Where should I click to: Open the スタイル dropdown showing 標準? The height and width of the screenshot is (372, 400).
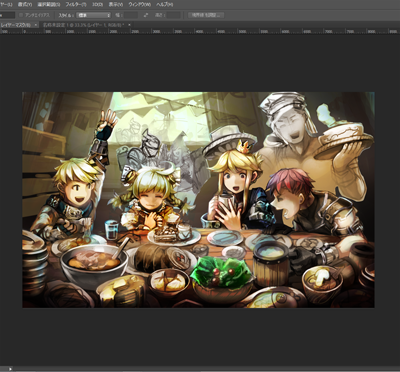point(94,15)
